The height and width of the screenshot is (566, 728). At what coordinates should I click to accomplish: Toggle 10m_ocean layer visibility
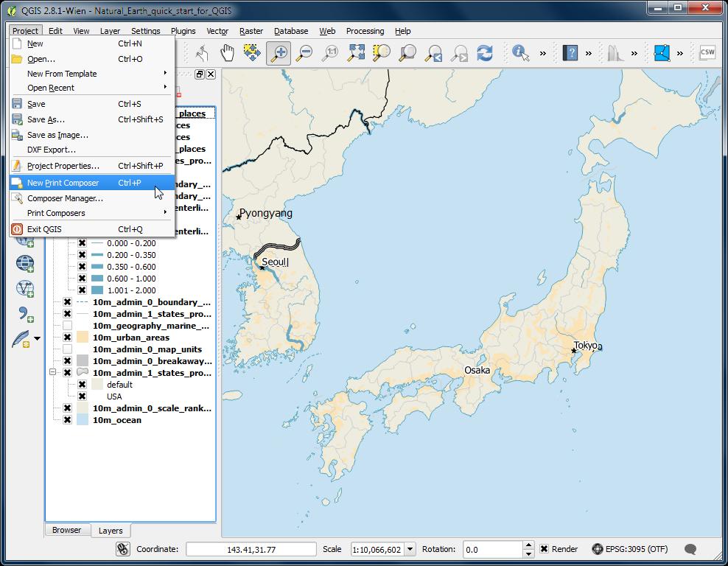(67, 420)
